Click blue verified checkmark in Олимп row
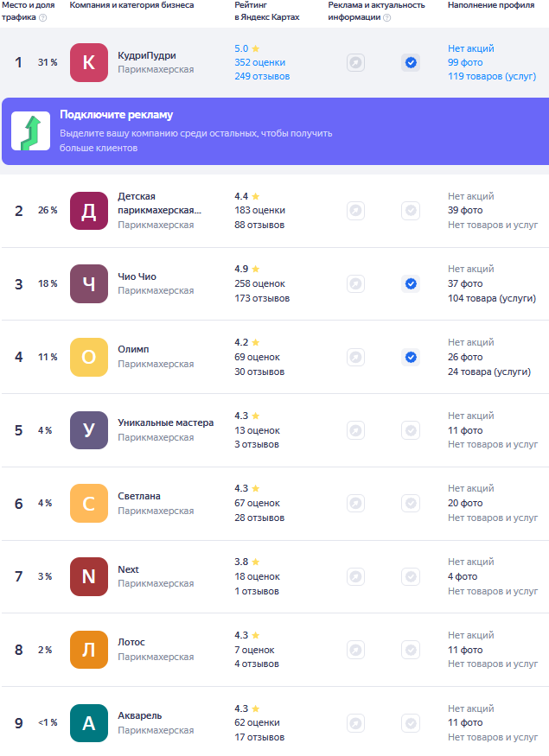The width and height of the screenshot is (549, 756). point(411,357)
